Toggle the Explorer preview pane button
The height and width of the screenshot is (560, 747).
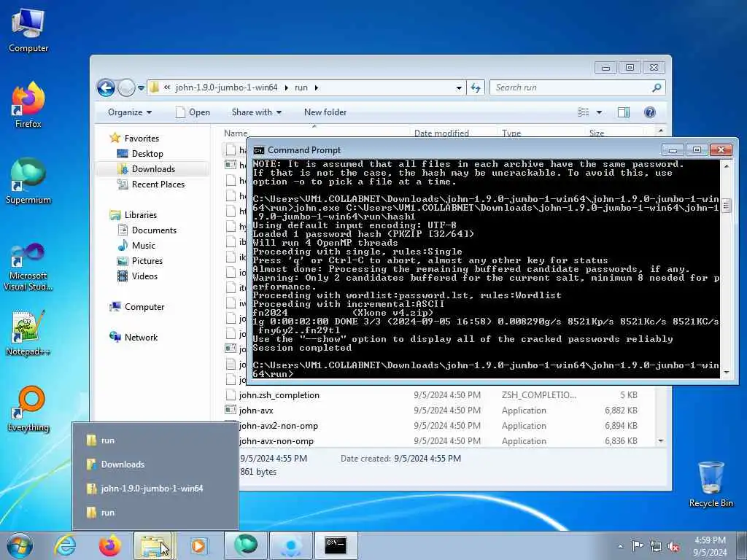point(623,112)
